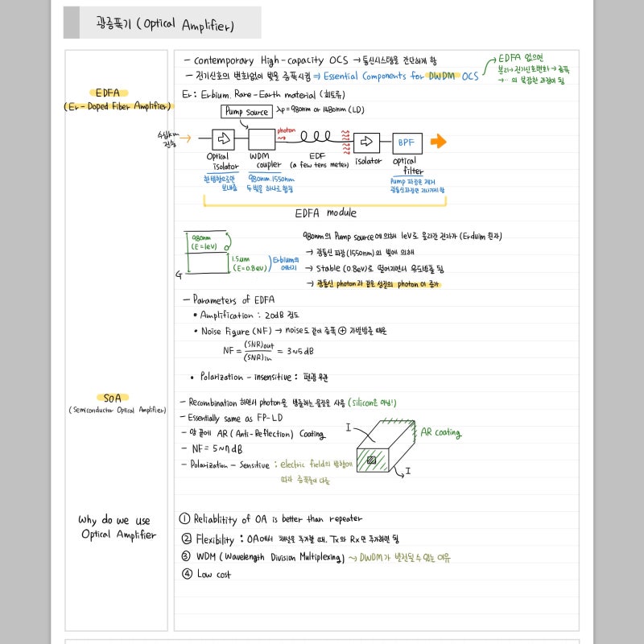Click the green "(silicon은 아님!)" remark
Image resolution: width=644 pixels, height=644 pixels.
click(x=372, y=402)
